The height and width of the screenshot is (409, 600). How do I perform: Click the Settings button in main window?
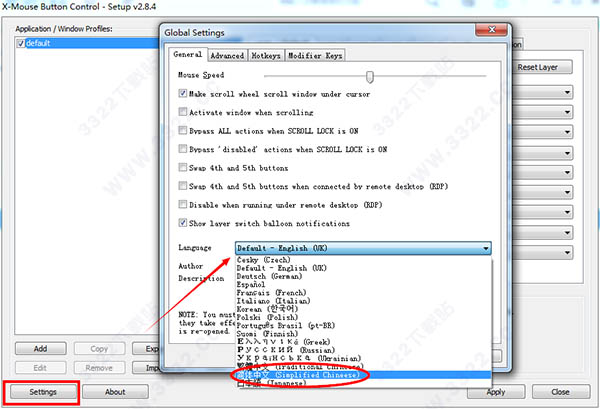(x=43, y=392)
